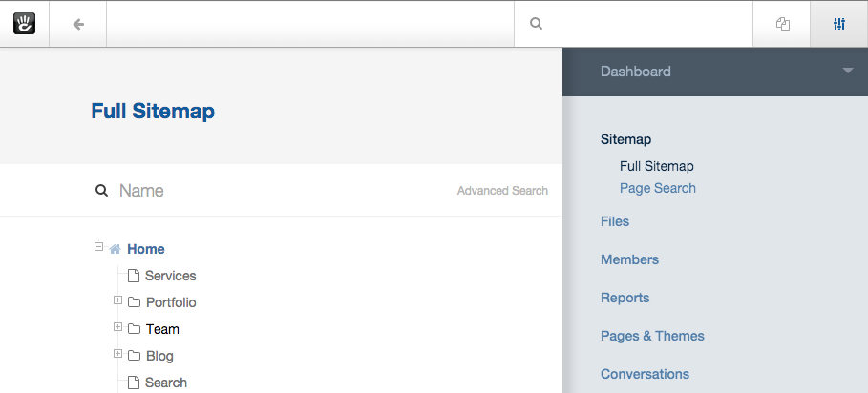Click the Home house icon in tree

[116, 249]
